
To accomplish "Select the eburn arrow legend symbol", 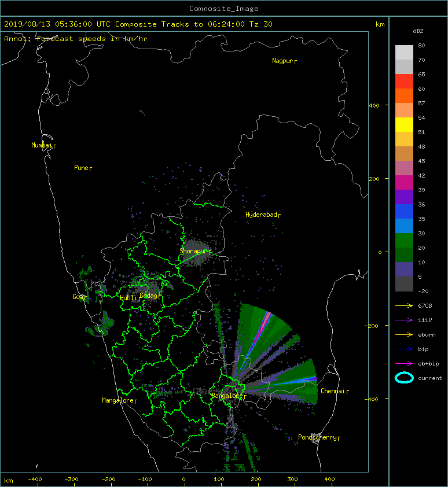I will (404, 335).
